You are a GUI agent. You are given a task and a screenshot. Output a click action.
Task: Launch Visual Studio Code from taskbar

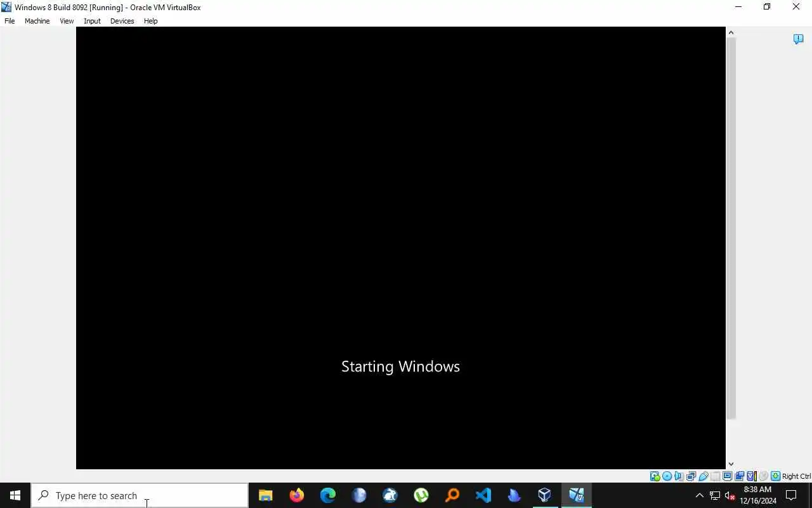pos(483,495)
